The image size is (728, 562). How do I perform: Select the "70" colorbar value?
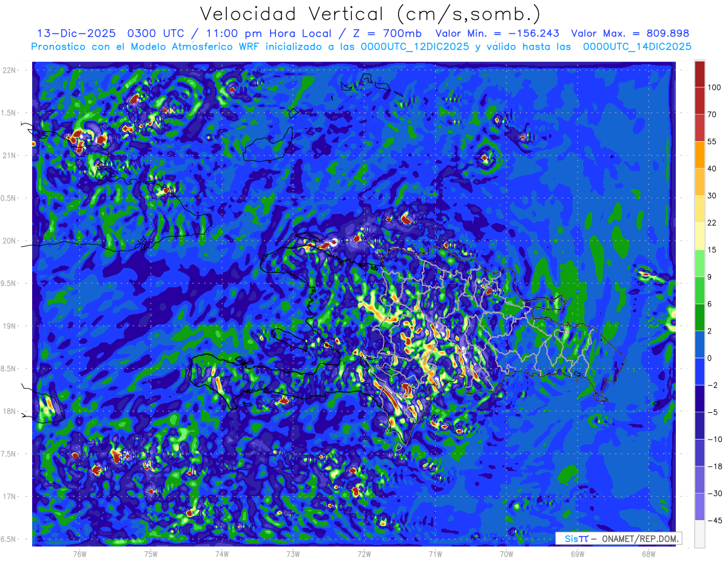coord(713,115)
